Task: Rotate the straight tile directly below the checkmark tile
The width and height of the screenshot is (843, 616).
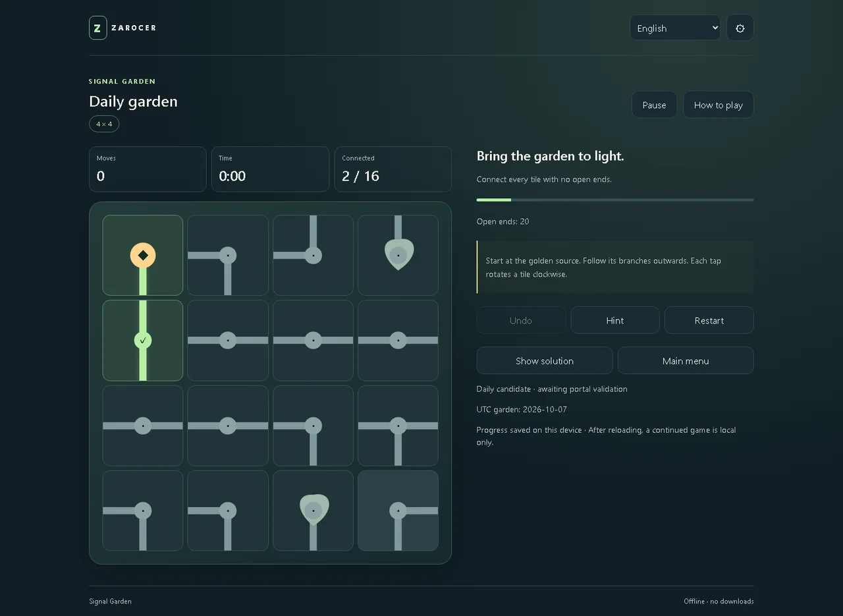Action: tap(143, 426)
